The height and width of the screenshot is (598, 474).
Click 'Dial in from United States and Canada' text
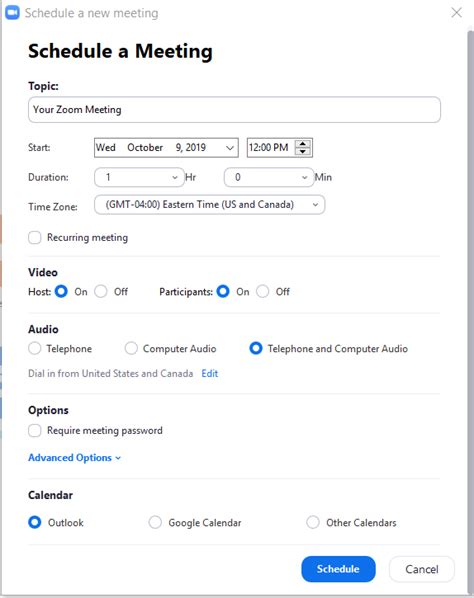click(x=111, y=373)
